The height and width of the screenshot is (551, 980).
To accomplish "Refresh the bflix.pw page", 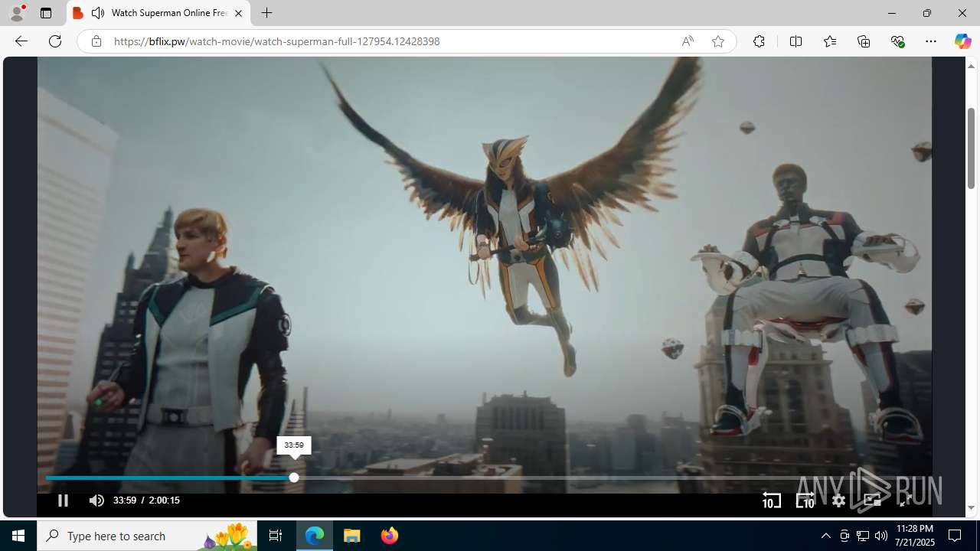I will point(55,41).
